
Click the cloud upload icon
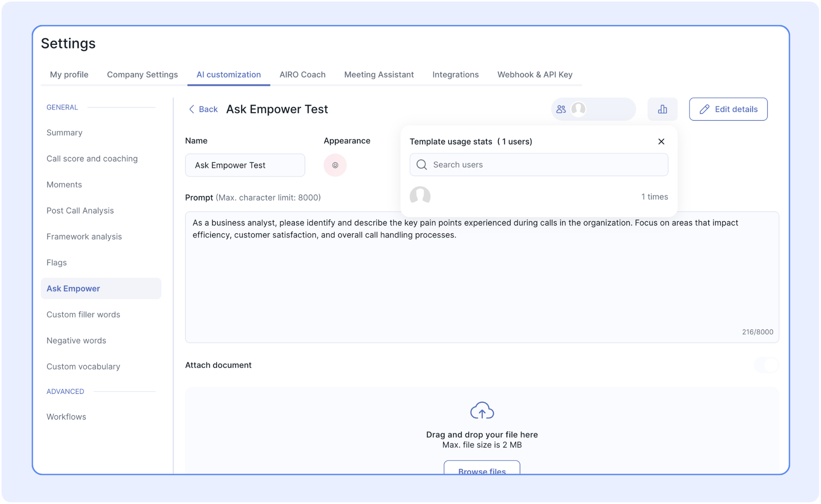pyautogui.click(x=481, y=410)
